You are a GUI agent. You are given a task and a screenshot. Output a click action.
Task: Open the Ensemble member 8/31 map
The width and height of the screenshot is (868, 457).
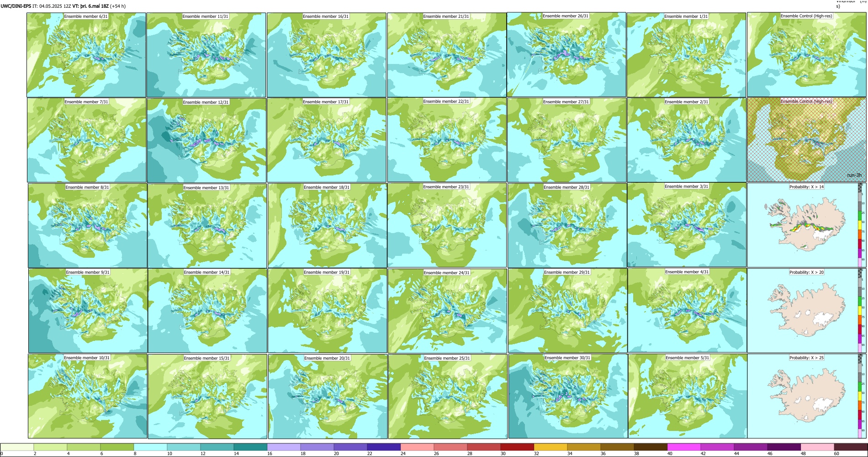(x=88, y=226)
